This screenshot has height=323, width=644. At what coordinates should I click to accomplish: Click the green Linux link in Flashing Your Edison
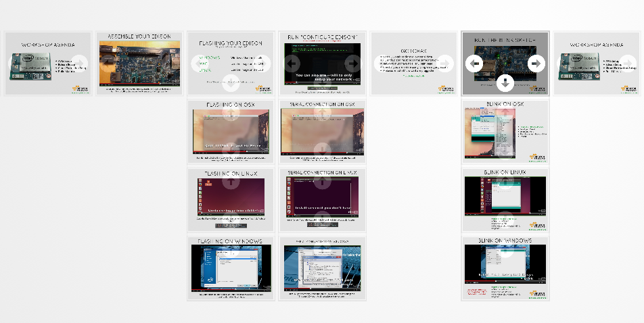[205, 70]
